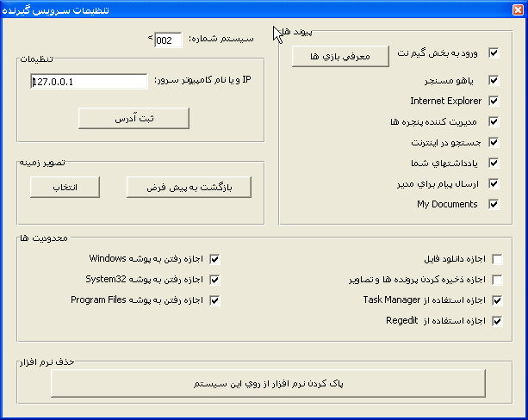
Task: Uncheck the Regedit permission checkbox
Action: pyautogui.click(x=497, y=321)
